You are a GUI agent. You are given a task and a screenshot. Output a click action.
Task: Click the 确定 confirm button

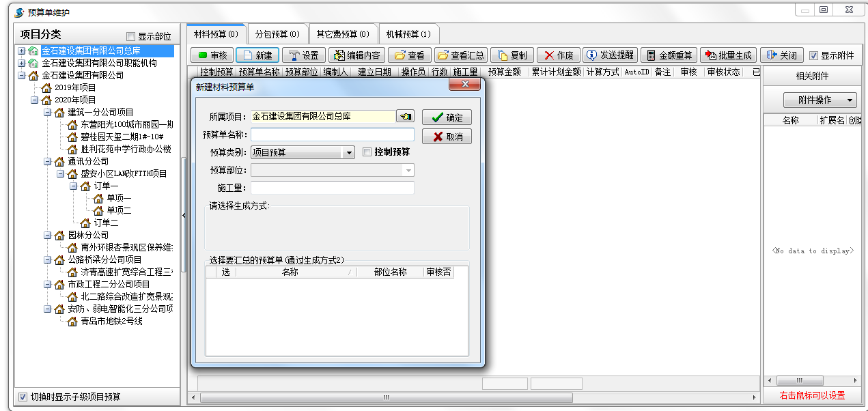pyautogui.click(x=447, y=117)
